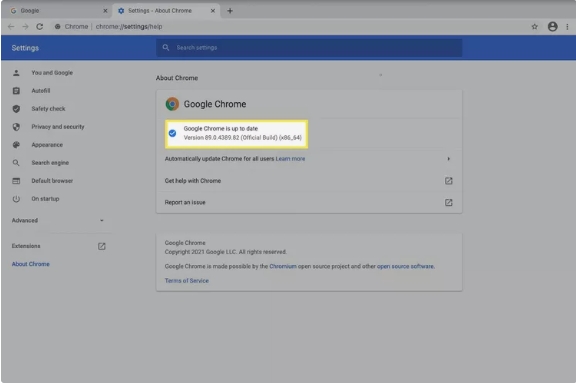Open Report an issue
The height and width of the screenshot is (383, 576).
309,202
